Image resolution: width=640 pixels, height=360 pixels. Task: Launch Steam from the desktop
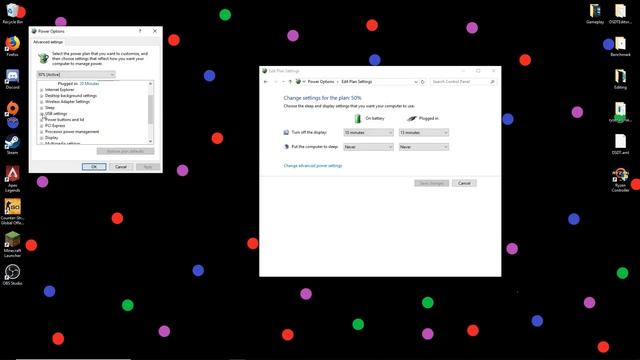pyautogui.click(x=12, y=144)
